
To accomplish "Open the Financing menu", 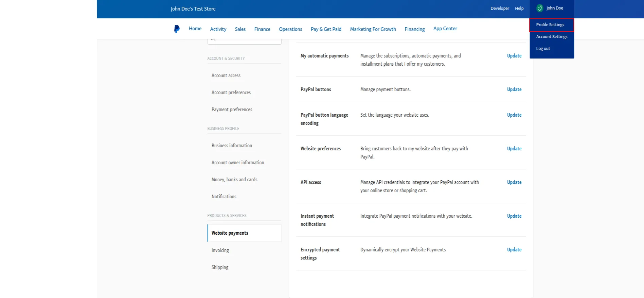I will 415,29.
